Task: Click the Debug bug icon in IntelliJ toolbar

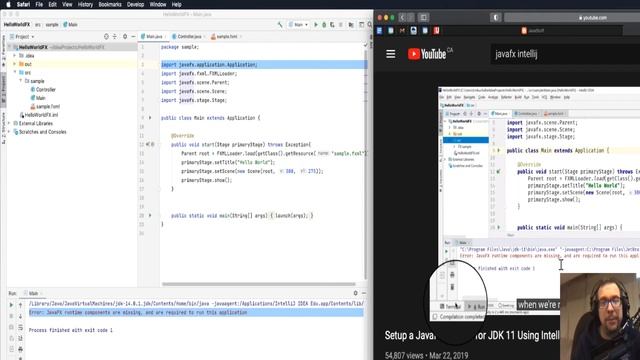Action: (324, 25)
